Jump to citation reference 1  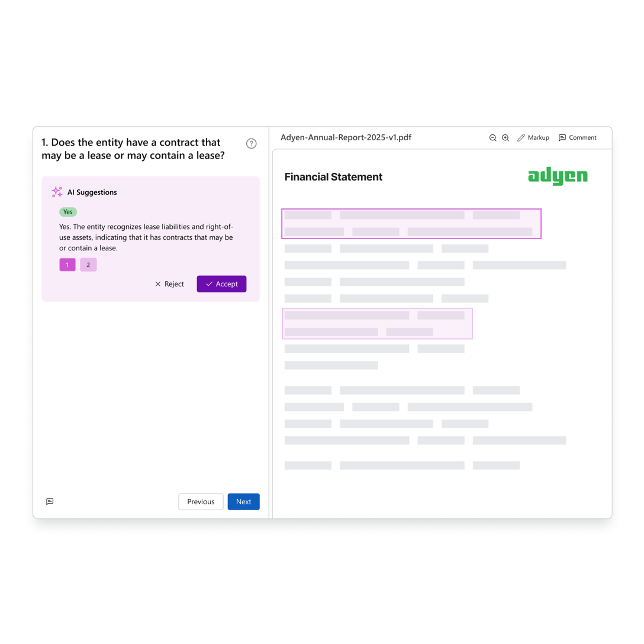click(x=67, y=265)
